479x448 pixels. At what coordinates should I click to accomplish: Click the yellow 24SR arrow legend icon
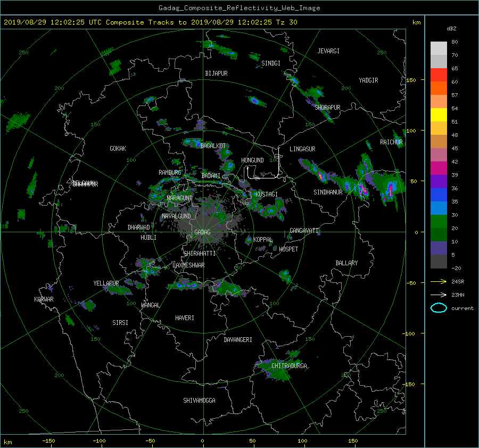point(439,281)
